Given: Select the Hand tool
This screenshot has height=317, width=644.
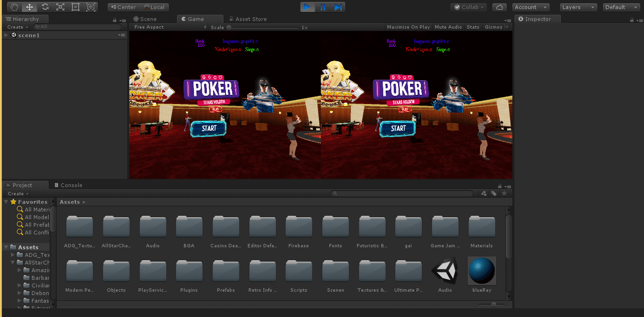Looking at the screenshot, I should [14, 7].
